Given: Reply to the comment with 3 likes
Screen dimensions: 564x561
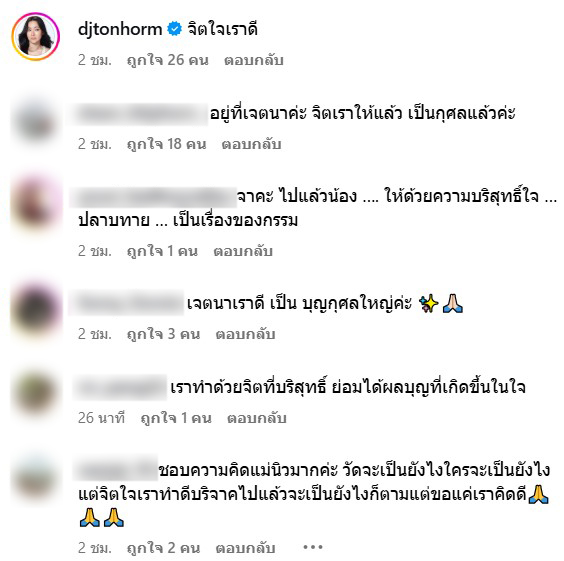Looking at the screenshot, I should [245, 334].
